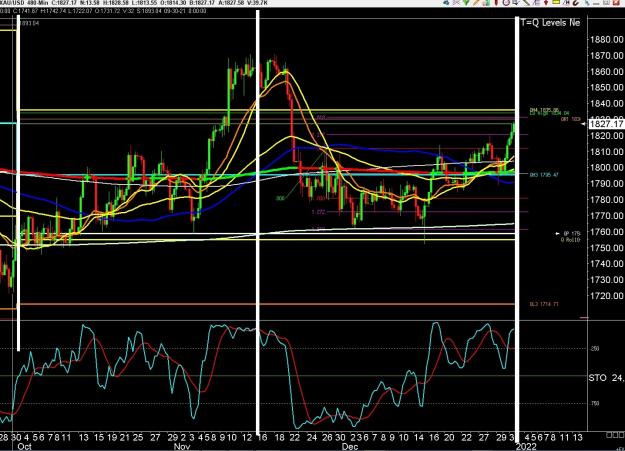The image size is (625, 451).
Task: Click the 1880.00 price axis label
Action: coord(607,39)
